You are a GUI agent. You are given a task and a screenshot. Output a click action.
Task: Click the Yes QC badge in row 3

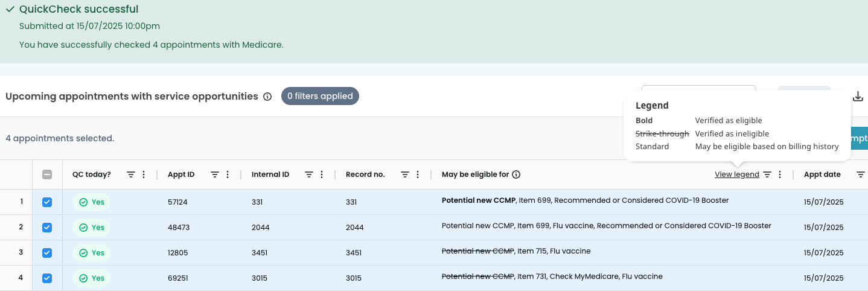[91, 253]
